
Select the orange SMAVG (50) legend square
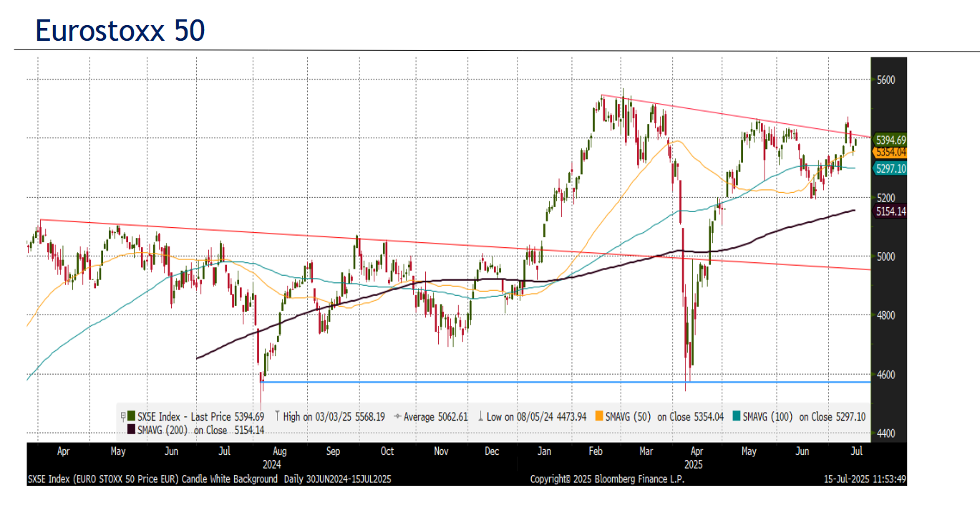click(600, 416)
